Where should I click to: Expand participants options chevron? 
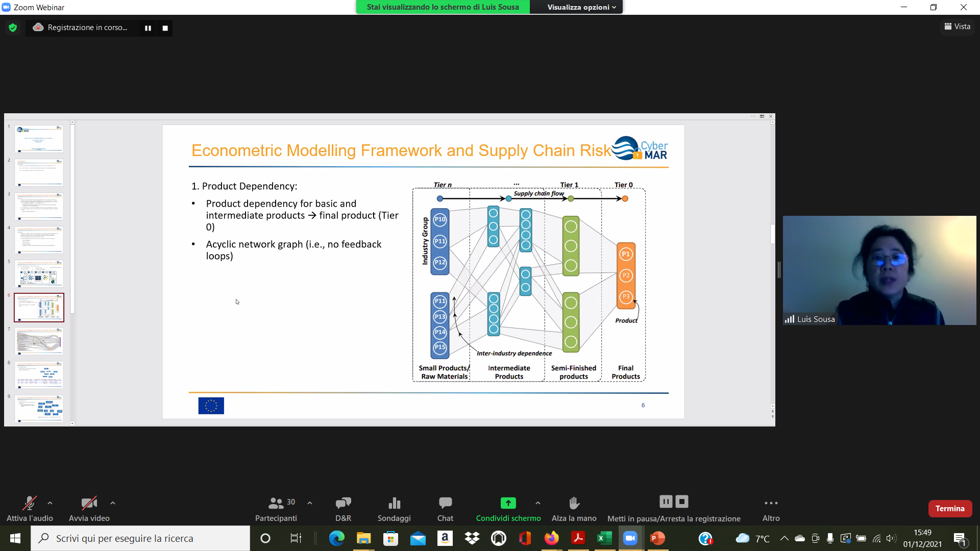point(310,503)
